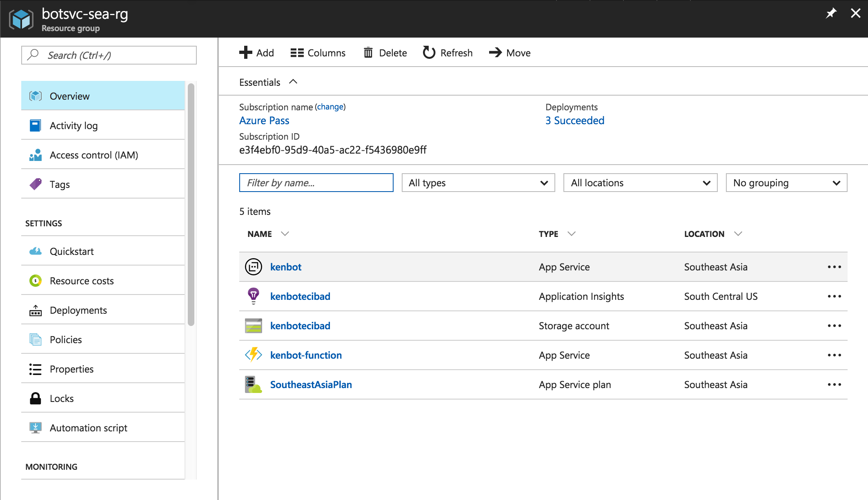Click the Resource costs circle icon
The width and height of the screenshot is (868, 500).
tap(36, 281)
